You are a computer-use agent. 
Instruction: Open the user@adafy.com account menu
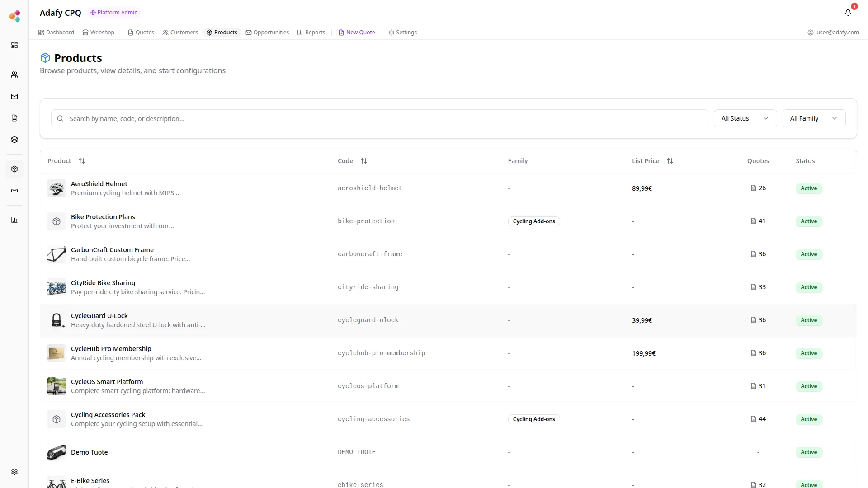pos(833,33)
